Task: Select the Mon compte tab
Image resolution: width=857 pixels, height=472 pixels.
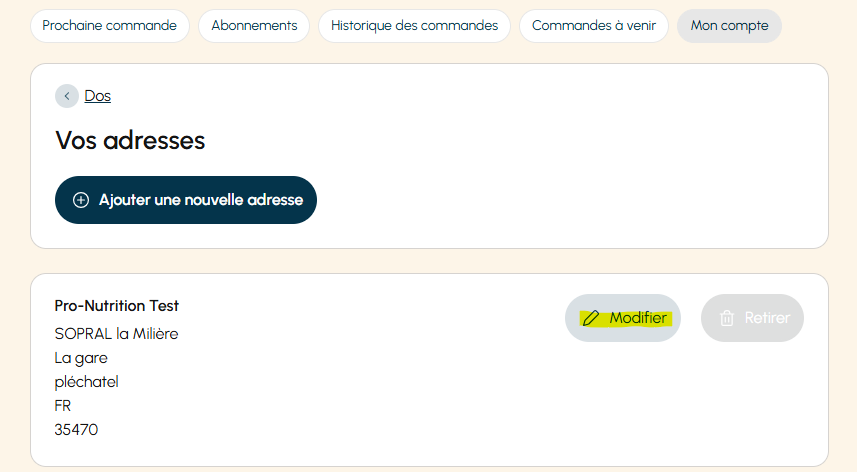Action: click(x=729, y=26)
